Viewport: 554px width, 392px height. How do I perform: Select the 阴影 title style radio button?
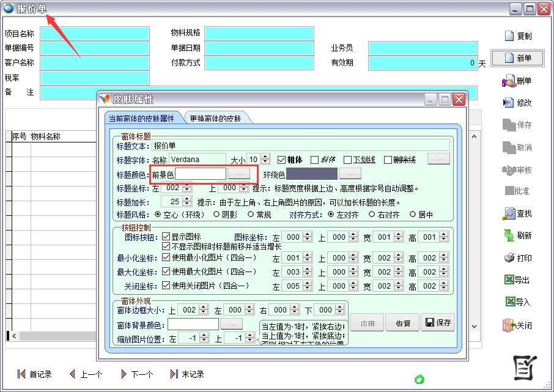tap(216, 215)
